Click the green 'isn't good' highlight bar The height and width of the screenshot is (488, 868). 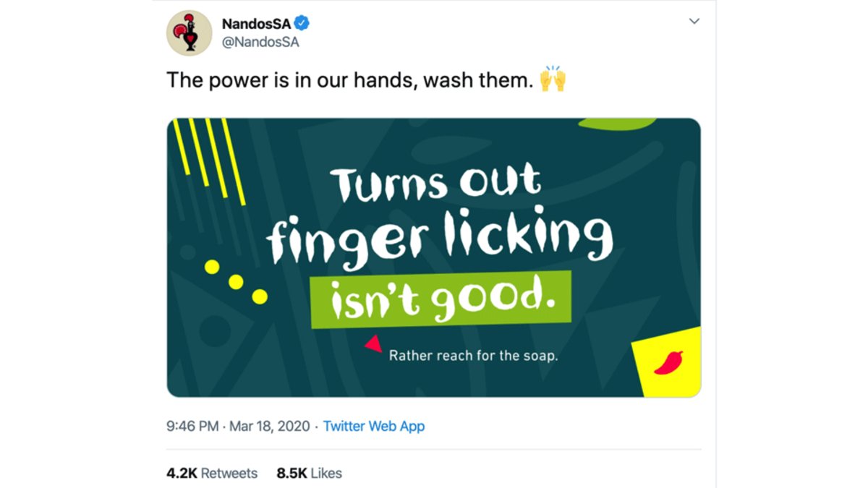coord(441,296)
